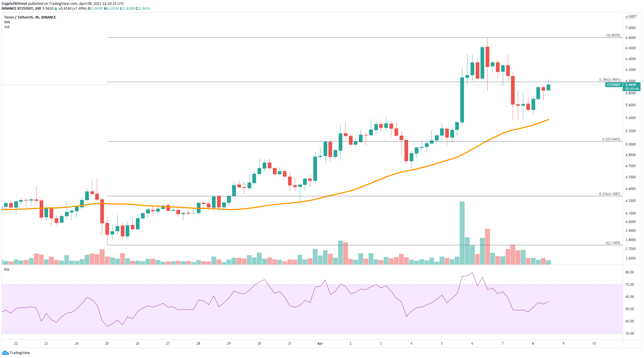Click the Vol indicator label
Viewport: 644px width, 358px height.
coord(7,27)
